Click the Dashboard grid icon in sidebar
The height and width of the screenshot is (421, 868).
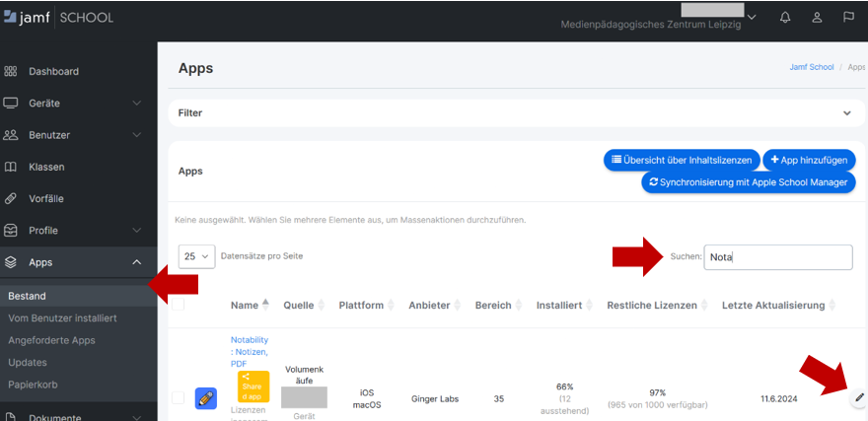point(11,72)
